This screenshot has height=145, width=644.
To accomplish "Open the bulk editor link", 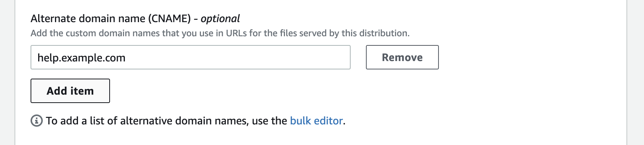I will click(x=316, y=121).
